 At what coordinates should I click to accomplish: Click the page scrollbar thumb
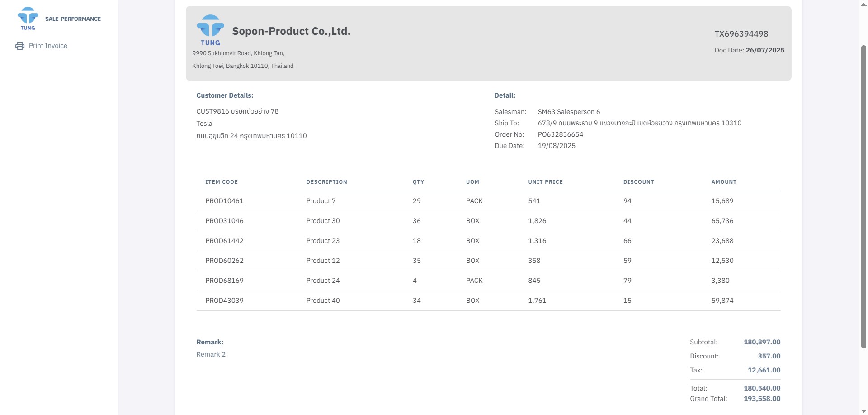[863, 197]
